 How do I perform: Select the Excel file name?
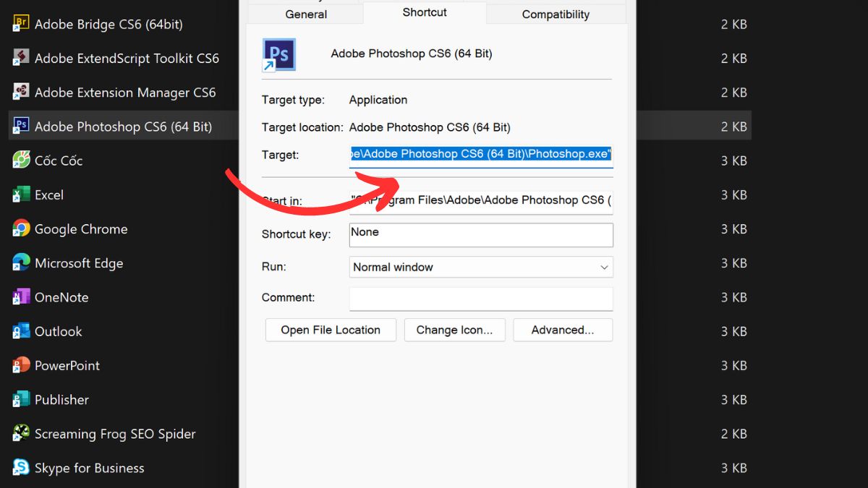click(49, 194)
